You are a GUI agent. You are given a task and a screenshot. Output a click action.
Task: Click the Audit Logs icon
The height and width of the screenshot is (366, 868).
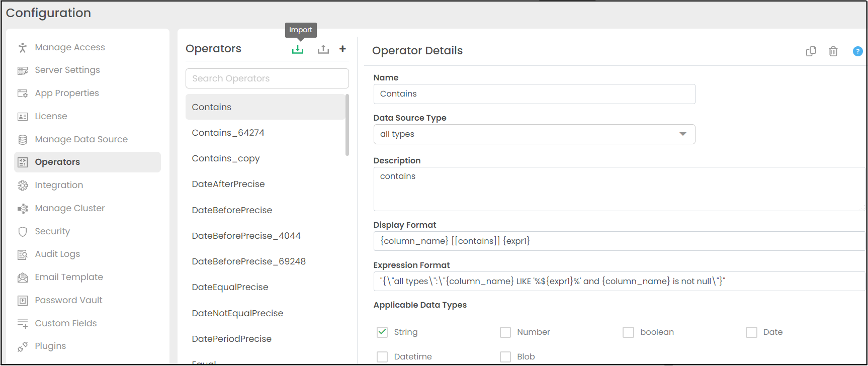[23, 254]
